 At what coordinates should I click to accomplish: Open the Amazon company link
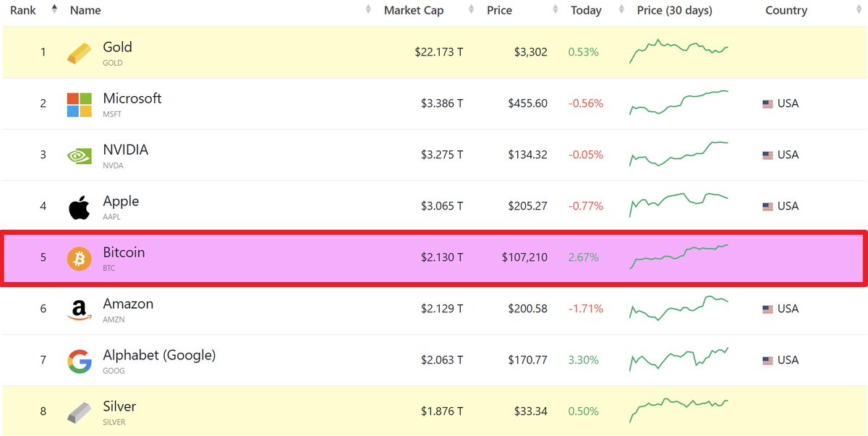(128, 304)
